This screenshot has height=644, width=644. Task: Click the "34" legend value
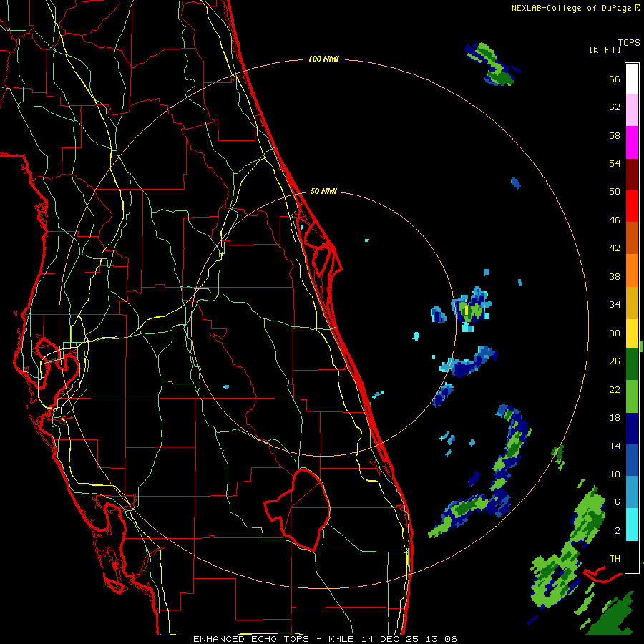[615, 305]
